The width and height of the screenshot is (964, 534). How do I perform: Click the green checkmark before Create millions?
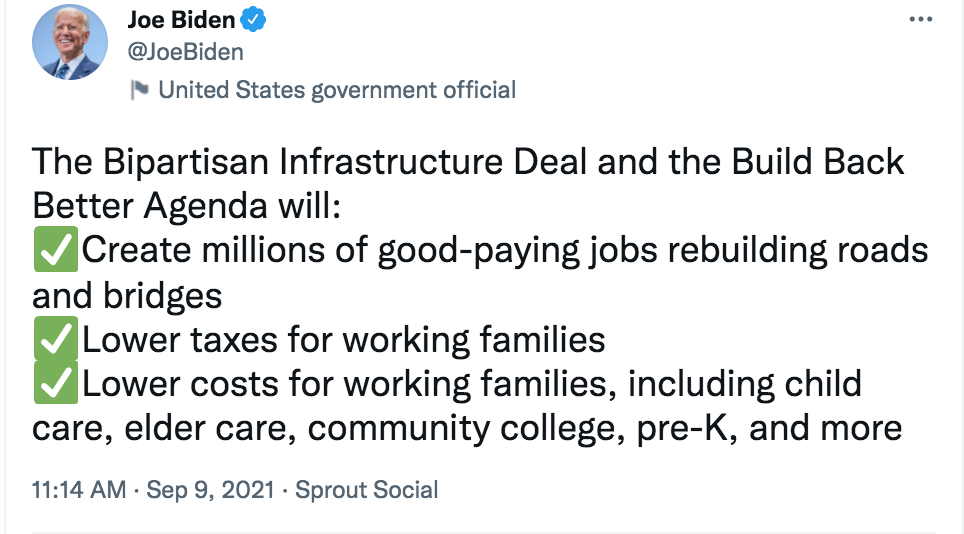pyautogui.click(x=55, y=249)
